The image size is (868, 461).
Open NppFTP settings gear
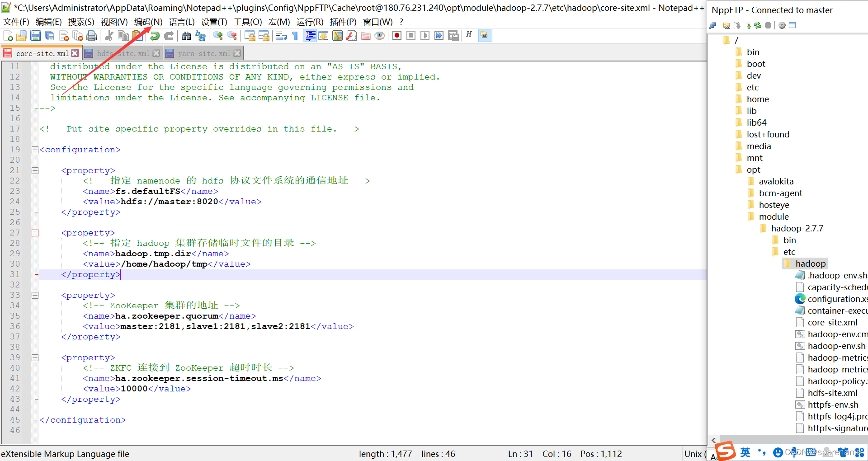[x=782, y=25]
